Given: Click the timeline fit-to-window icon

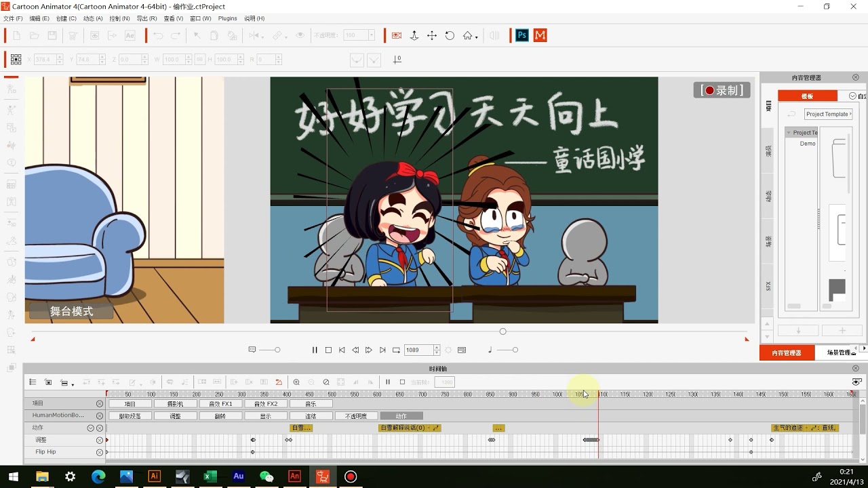Looking at the screenshot, I should coord(48,382).
